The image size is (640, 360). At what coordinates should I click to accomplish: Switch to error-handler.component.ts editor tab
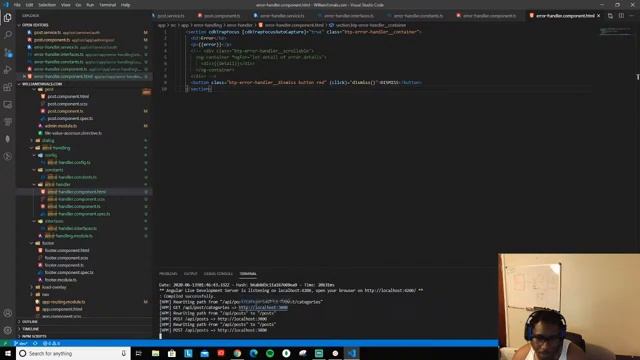tap(489, 16)
